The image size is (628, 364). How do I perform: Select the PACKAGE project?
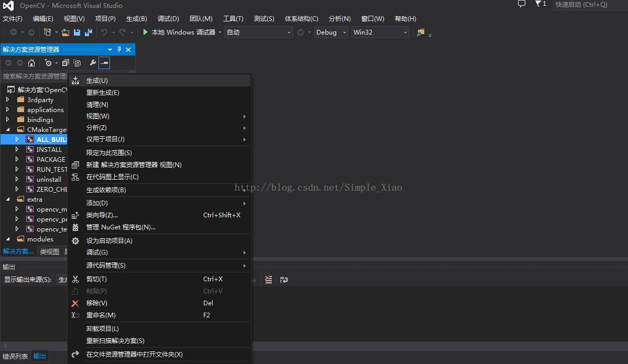(50, 159)
